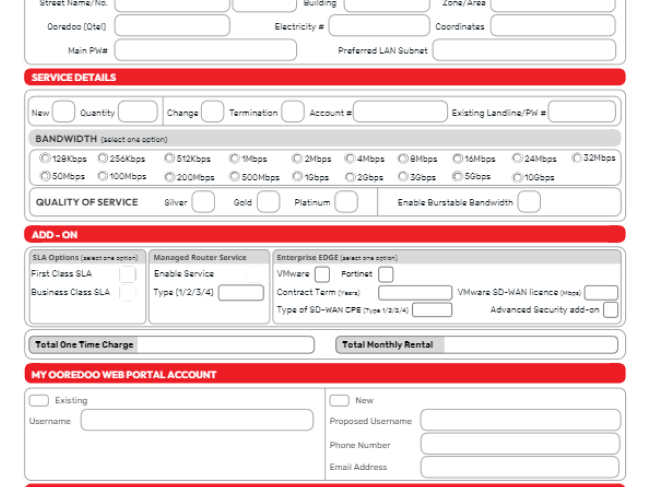Select the 256Kbps bandwidth option
Screen dimensions: 650x487
[x=103, y=158]
